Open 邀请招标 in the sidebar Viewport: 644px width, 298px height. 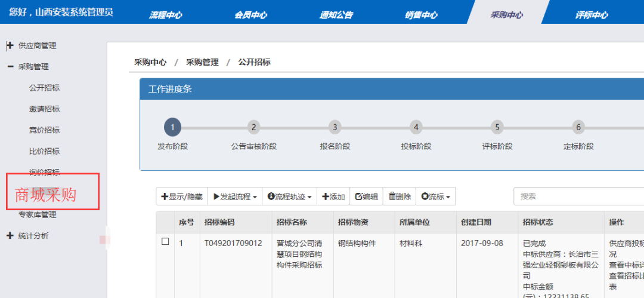pyautogui.click(x=44, y=109)
